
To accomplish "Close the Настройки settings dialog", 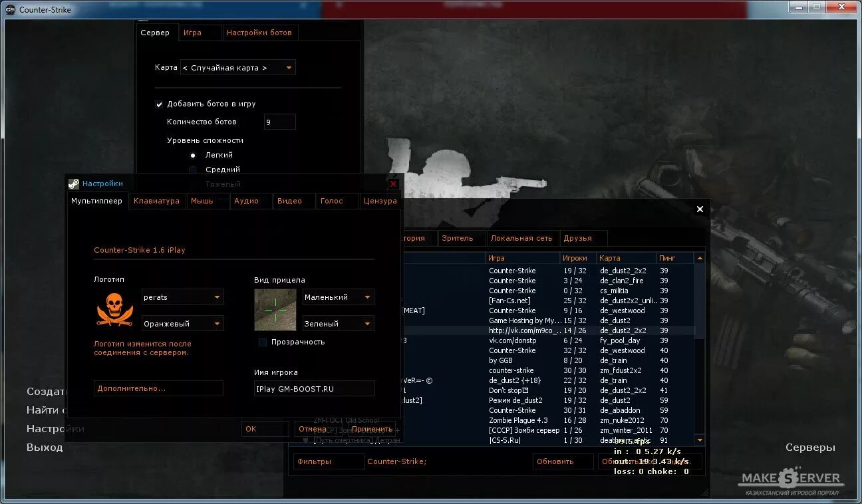I will point(393,184).
